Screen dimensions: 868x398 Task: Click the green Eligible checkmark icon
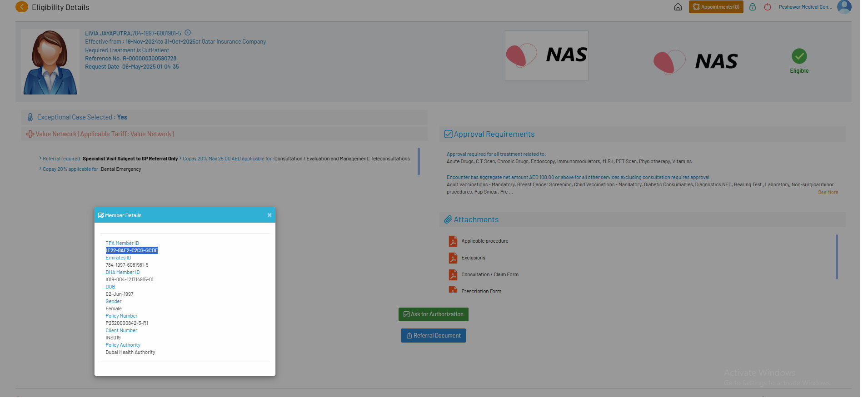tap(799, 56)
